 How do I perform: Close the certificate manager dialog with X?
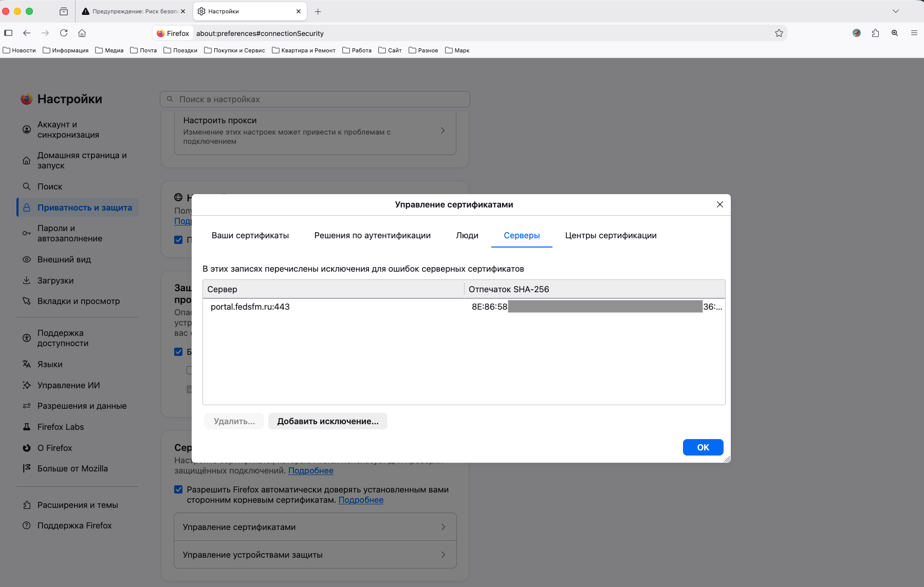click(720, 204)
